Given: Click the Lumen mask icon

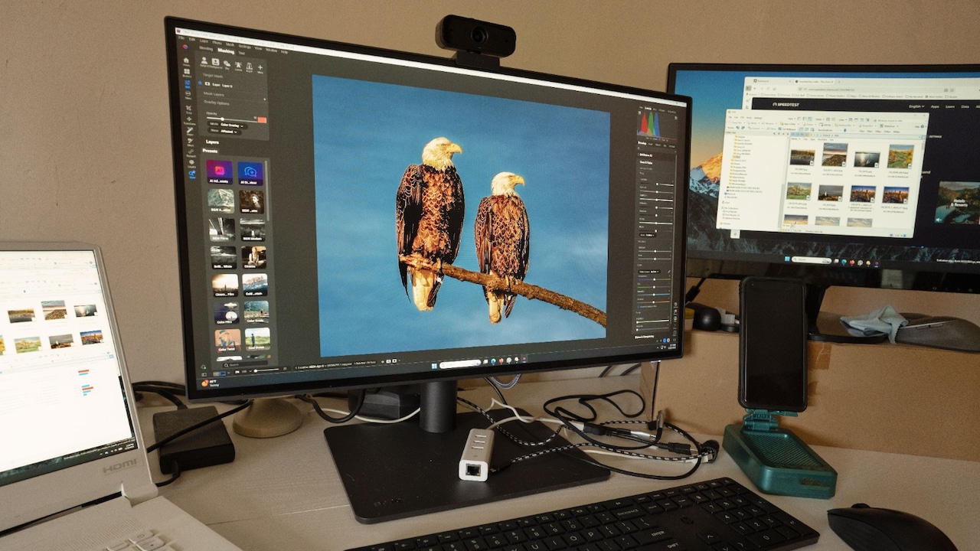Looking at the screenshot, I should (x=238, y=65).
